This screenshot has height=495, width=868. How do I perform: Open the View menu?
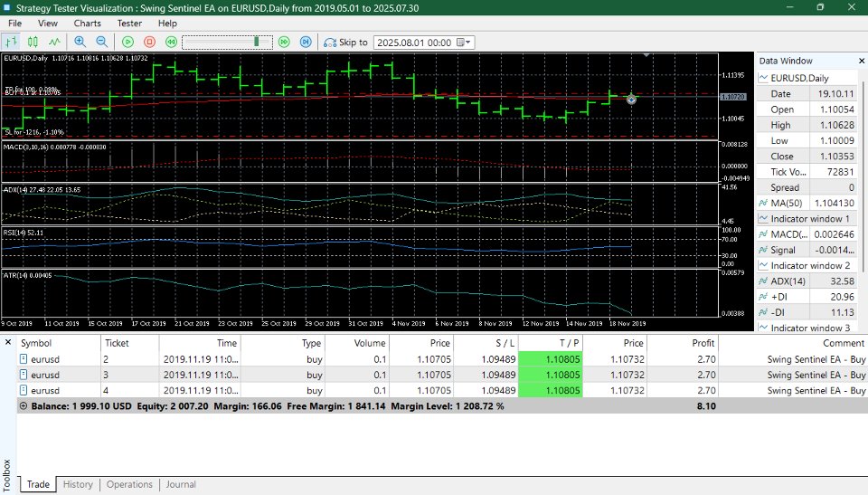[x=48, y=24]
